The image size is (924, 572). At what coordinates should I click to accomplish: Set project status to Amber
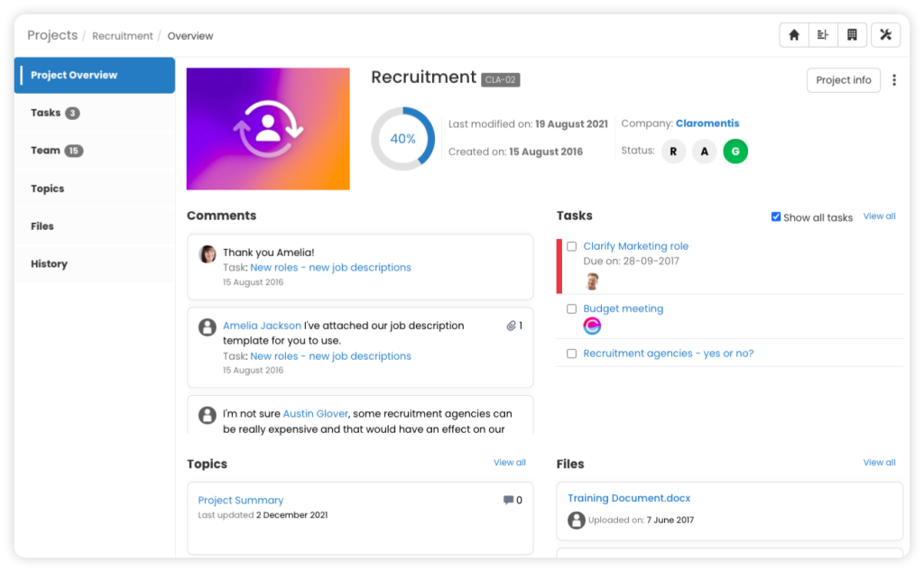(x=704, y=151)
